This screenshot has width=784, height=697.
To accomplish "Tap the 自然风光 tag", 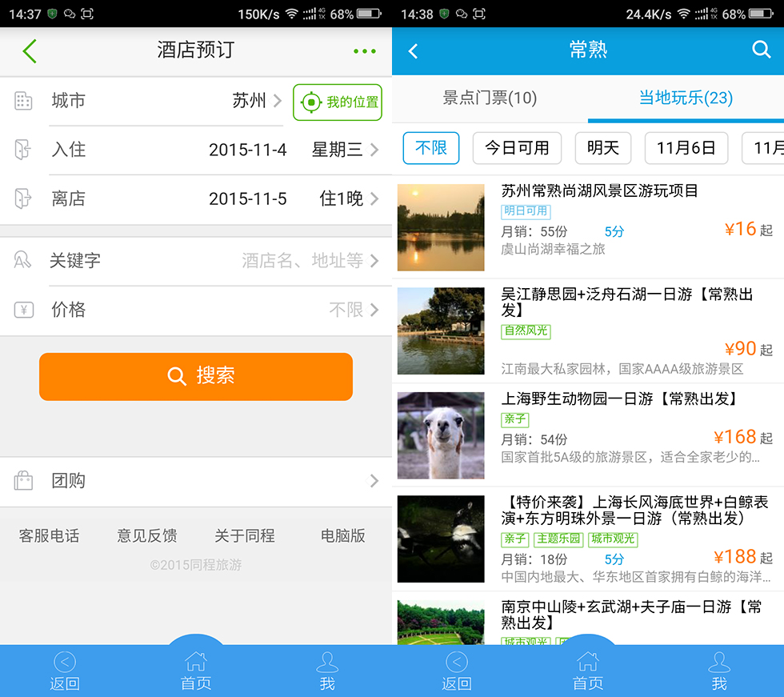I will coord(526,331).
